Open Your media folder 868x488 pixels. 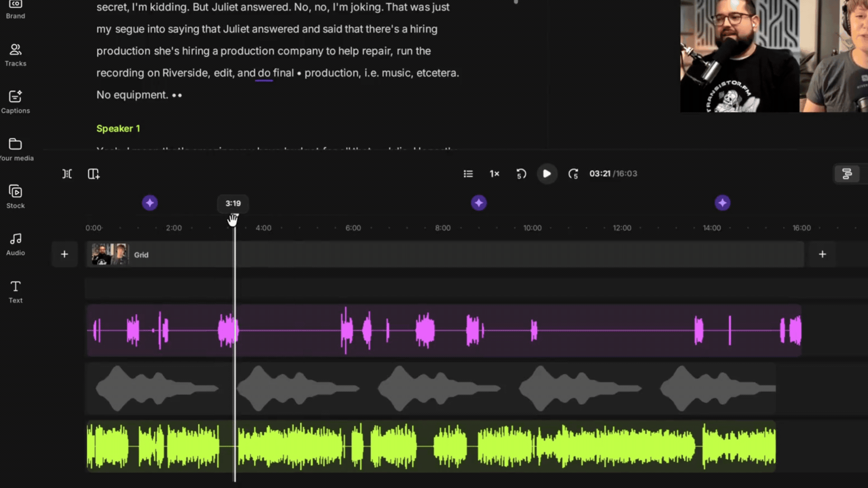pyautogui.click(x=16, y=150)
